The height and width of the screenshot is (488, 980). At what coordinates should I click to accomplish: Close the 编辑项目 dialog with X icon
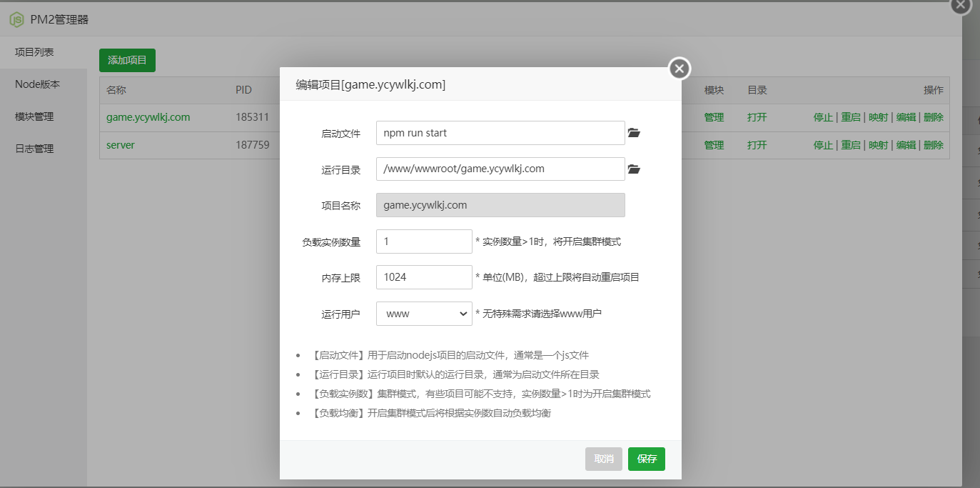(679, 69)
